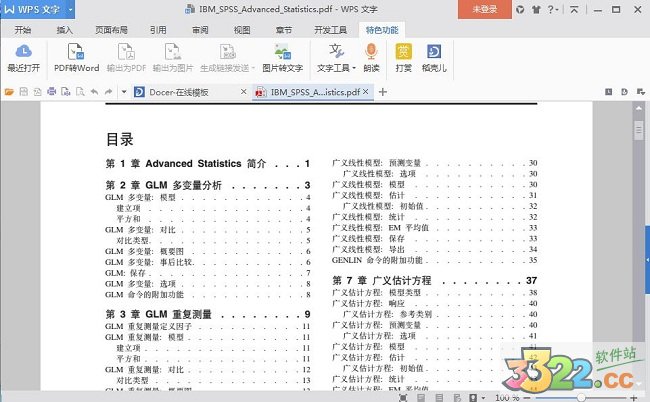Open the WPS 文字 application menu dropdown
The width and height of the screenshot is (650, 402).
pos(70,9)
